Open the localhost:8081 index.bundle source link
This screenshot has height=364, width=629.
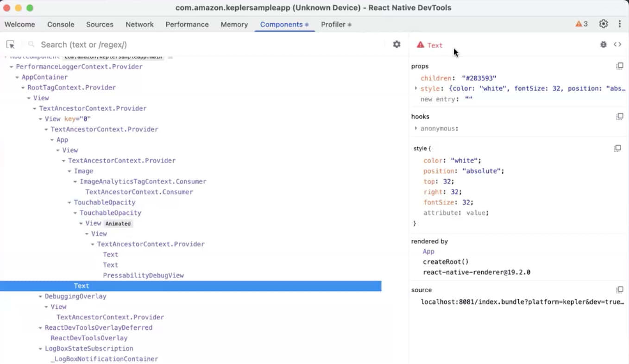(x=522, y=302)
